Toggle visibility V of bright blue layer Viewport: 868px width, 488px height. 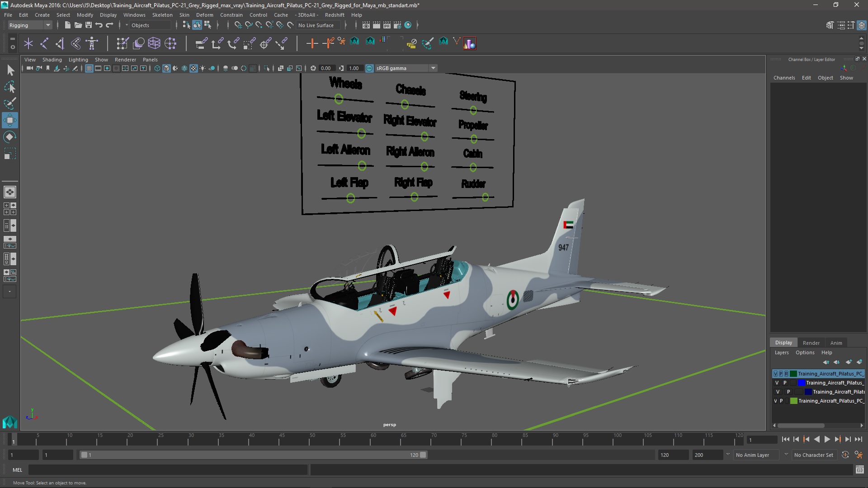coord(777,383)
